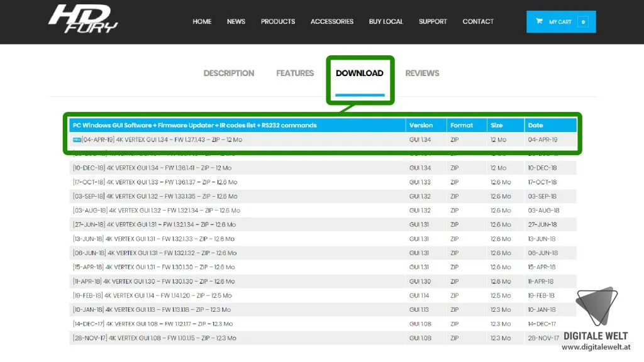Viewport: 644px width, 362px height.
Task: Click the 19-FEB-18 cell in Date column
Action: click(x=541, y=295)
